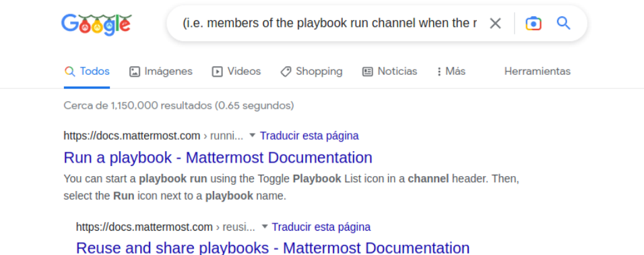
Task: Switch to the Imágenes tab
Action: [160, 72]
